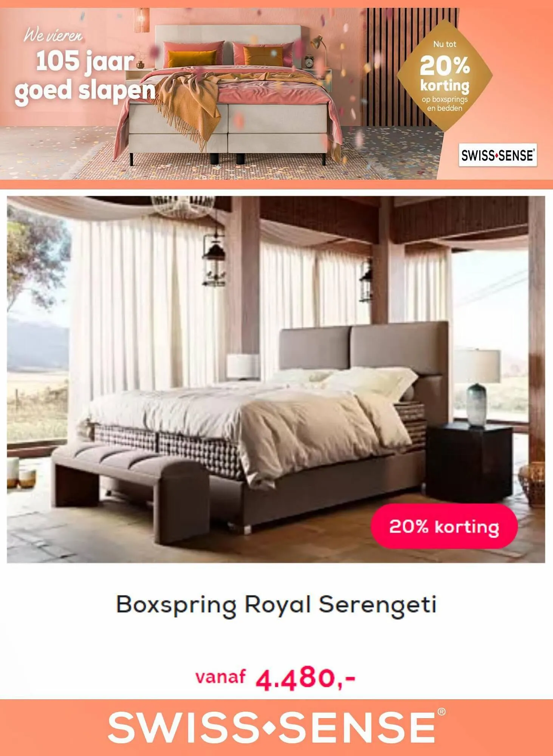Click the vanaf 4.480,- price
The image size is (553, 756).
[x=276, y=678]
